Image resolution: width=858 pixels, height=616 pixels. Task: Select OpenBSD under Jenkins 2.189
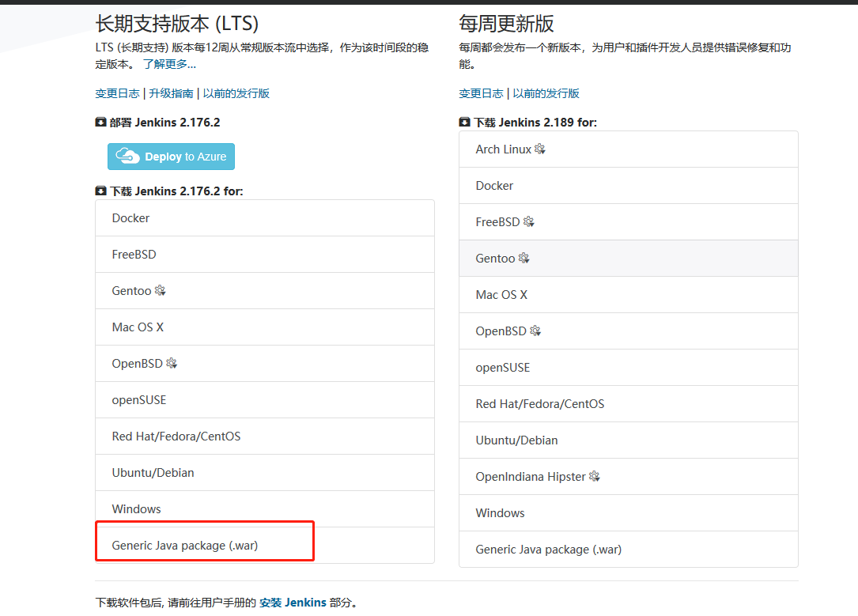629,331
